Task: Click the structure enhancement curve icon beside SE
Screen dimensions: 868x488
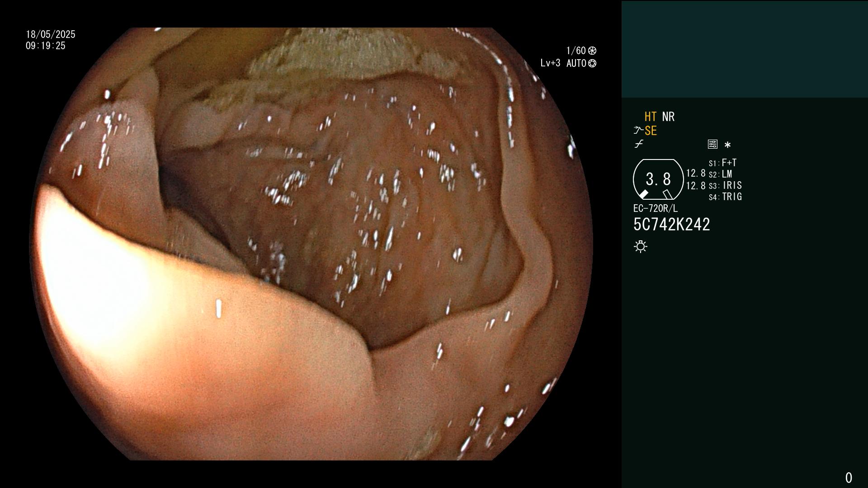Action: point(638,131)
